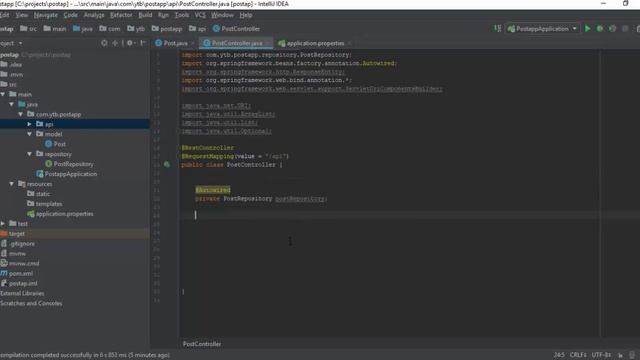
Task: Click postapp package in navigation bar
Action: pyautogui.click(x=167, y=29)
